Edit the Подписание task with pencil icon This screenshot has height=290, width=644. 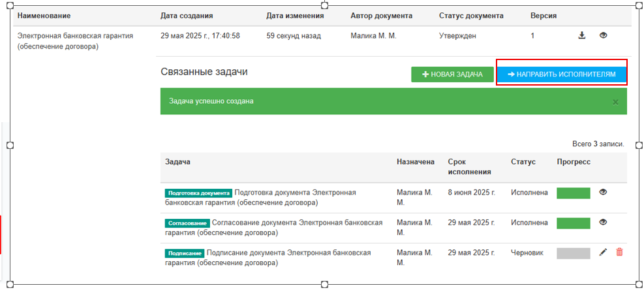[x=603, y=253]
